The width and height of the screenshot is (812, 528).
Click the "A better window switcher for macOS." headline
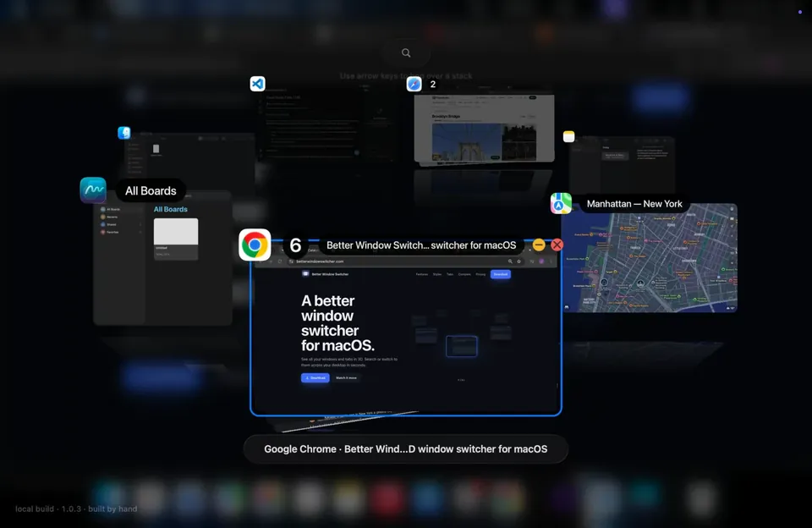pyautogui.click(x=337, y=323)
